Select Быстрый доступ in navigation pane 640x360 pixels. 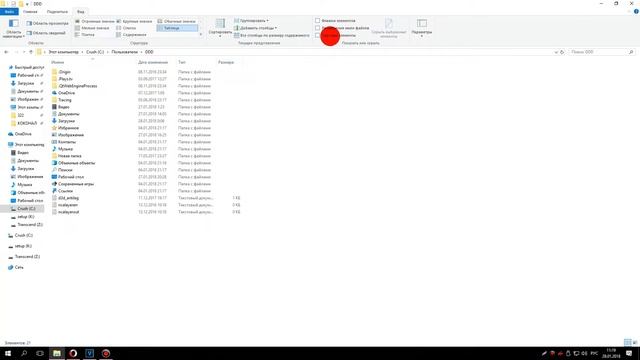tap(26, 67)
